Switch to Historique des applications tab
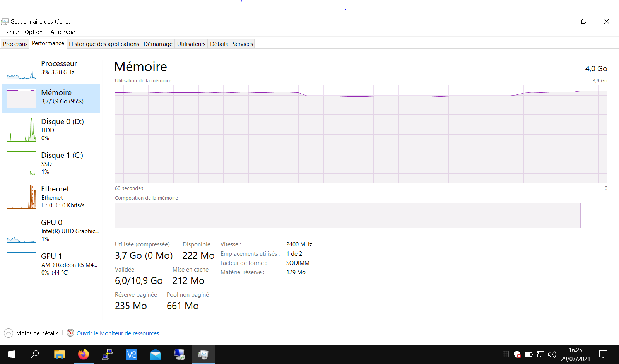619x364 pixels. [x=104, y=44]
